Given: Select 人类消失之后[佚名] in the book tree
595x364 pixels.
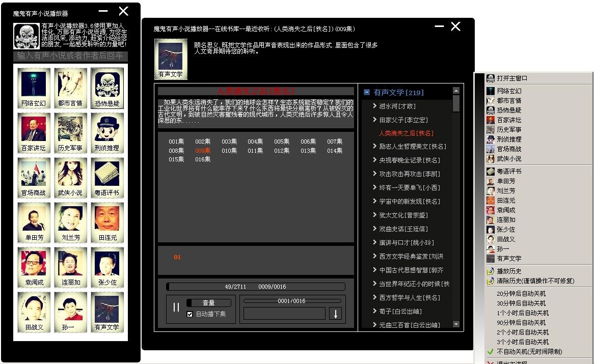Looking at the screenshot, I should tap(406, 133).
